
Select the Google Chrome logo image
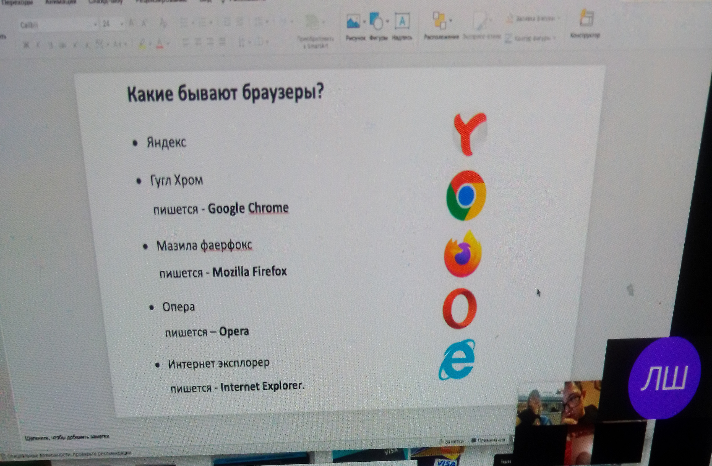465,194
